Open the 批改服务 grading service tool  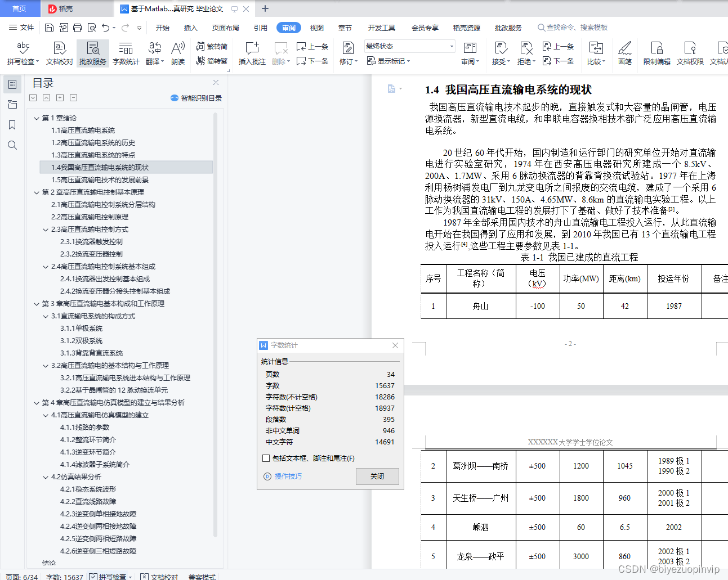[93, 53]
